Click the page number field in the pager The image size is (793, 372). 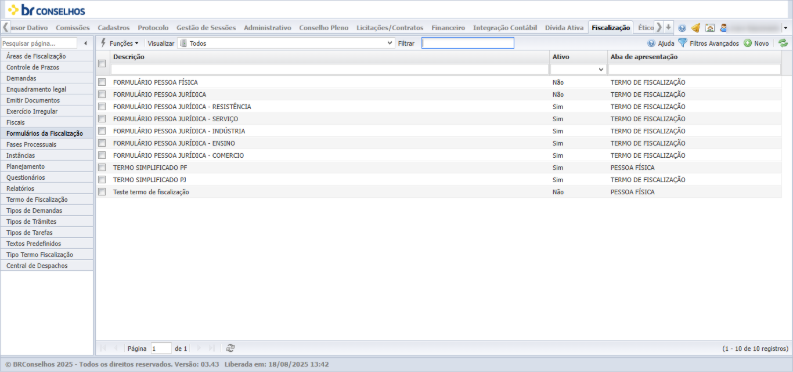161,348
